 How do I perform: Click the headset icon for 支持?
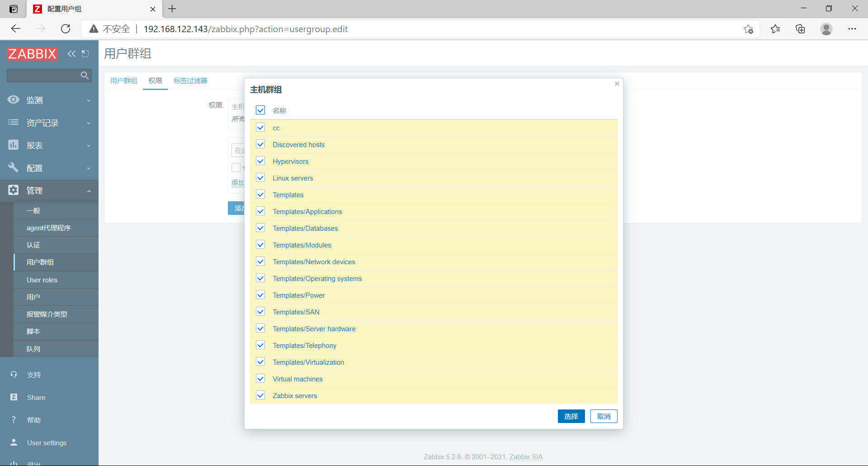pyautogui.click(x=14, y=375)
